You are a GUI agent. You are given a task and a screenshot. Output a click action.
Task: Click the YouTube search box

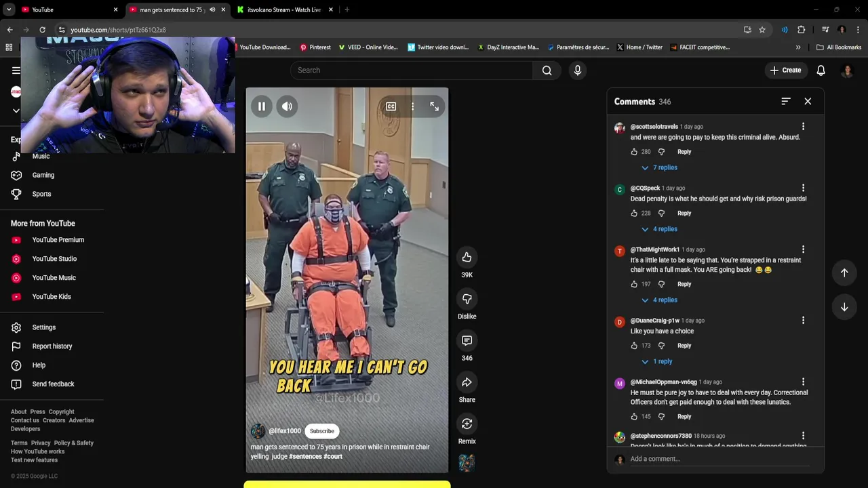(x=412, y=70)
